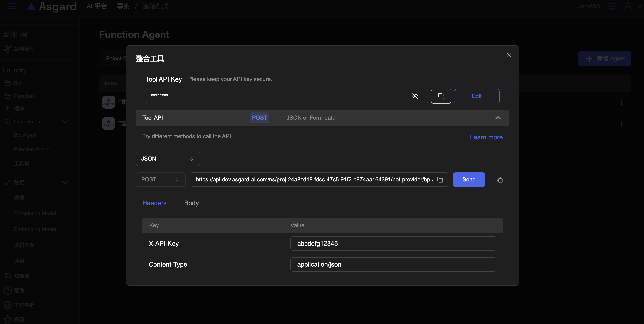Image resolution: width=644 pixels, height=324 pixels.
Task: Switch to the Body tab
Action: [x=191, y=203]
